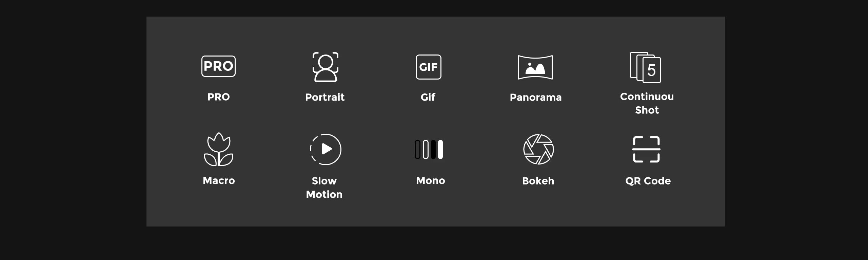Open Portrait mode face icon
This screenshot has height=260, width=868.
(325, 67)
